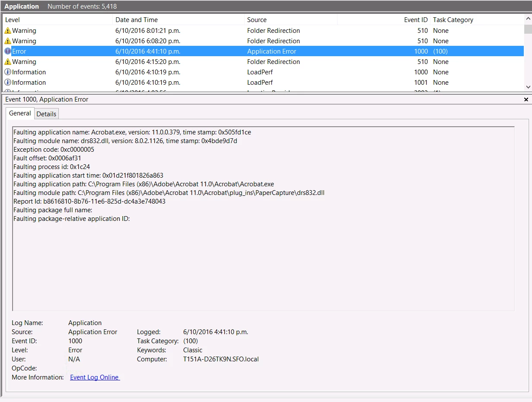The image size is (532, 402).
Task: Click event list scrollbar up arrow
Action: pos(528,19)
